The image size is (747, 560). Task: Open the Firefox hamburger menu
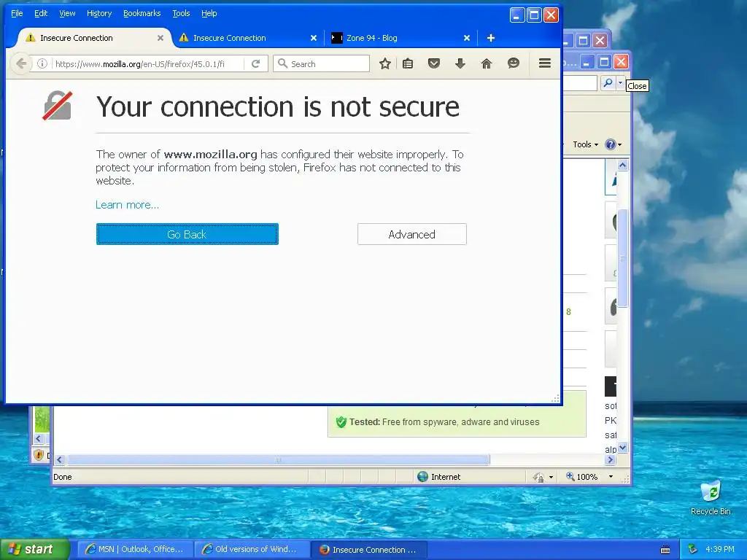tap(544, 63)
